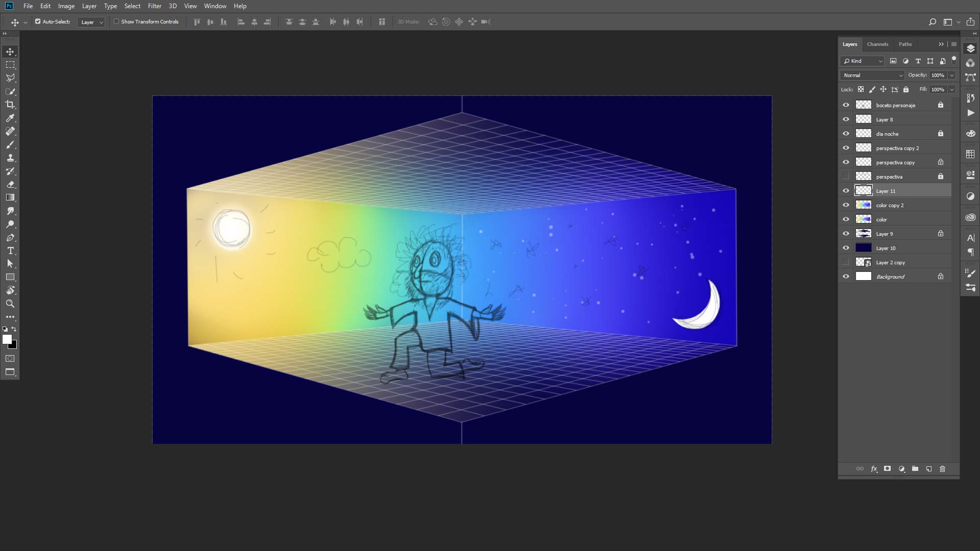This screenshot has width=980, height=551.
Task: Select the Gradient tool
Action: (10, 197)
